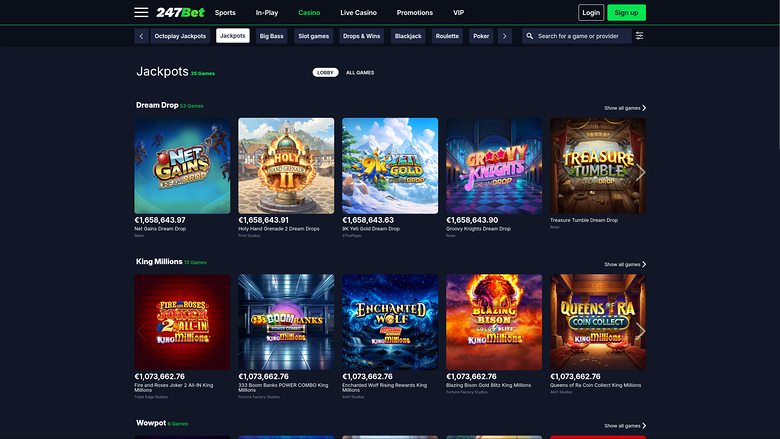Advance the King Millions carousel right
Image resolution: width=780 pixels, height=439 pixels.
click(640, 331)
